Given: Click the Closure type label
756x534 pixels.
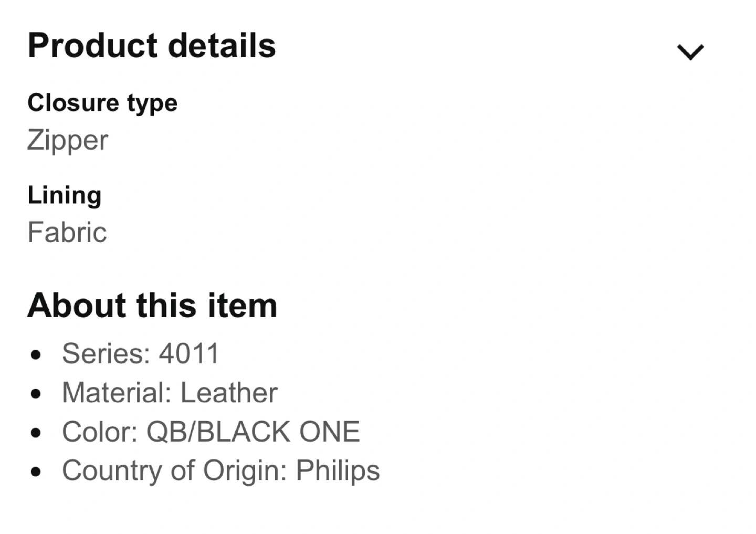Looking at the screenshot, I should tap(102, 103).
